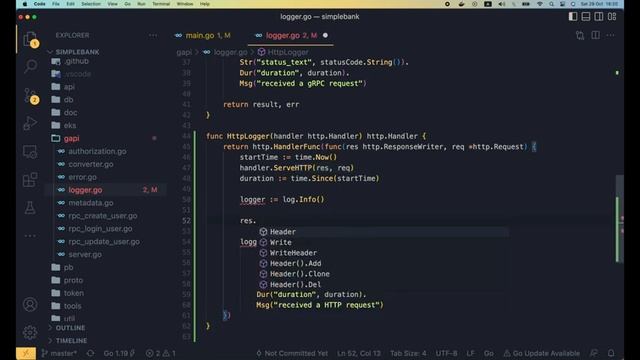This screenshot has height=360, width=640.
Task: Open converter.go file
Action: click(x=91, y=164)
